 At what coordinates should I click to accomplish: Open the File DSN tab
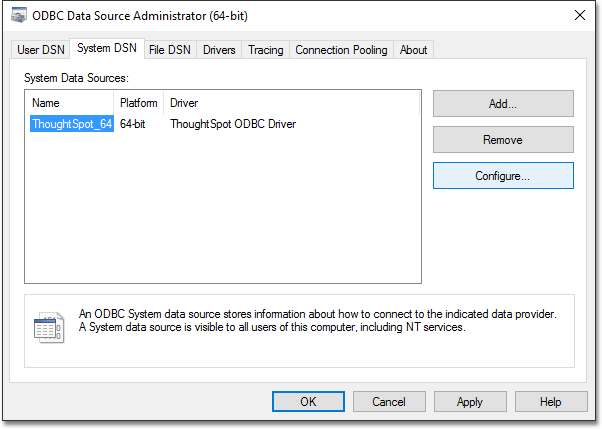pos(171,50)
